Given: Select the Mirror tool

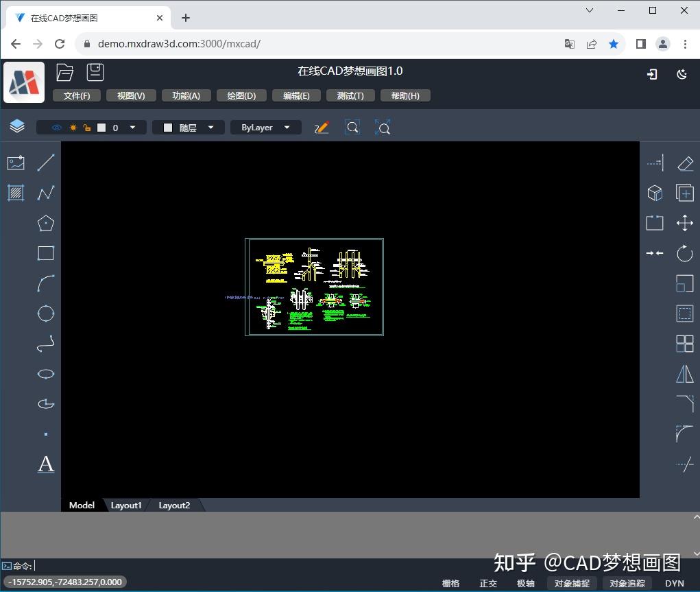Looking at the screenshot, I should (685, 374).
